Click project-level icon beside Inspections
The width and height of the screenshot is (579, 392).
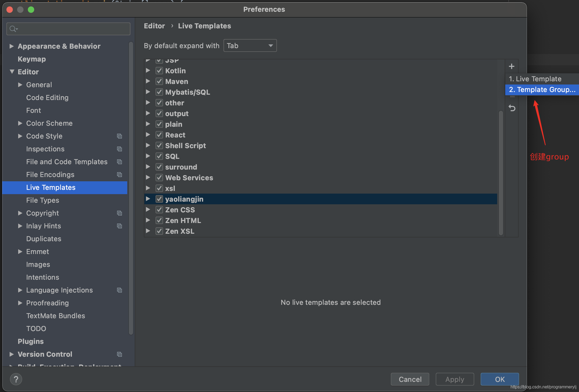(x=119, y=149)
